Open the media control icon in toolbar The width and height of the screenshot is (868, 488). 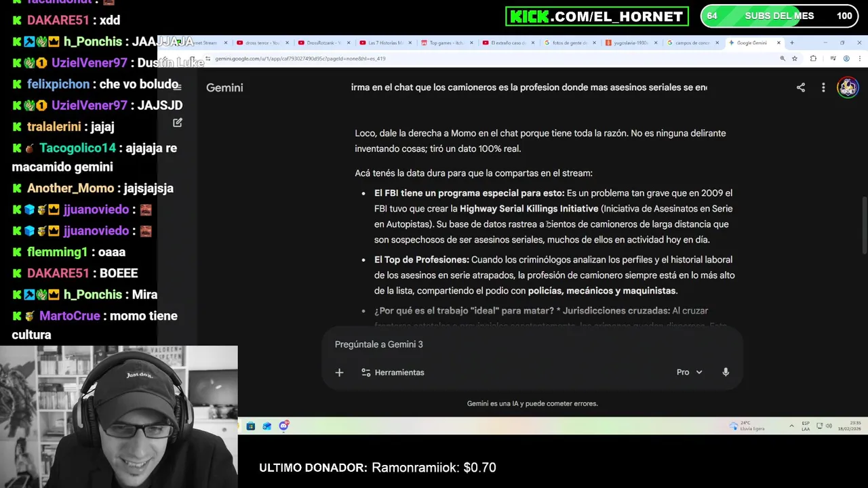(x=833, y=58)
